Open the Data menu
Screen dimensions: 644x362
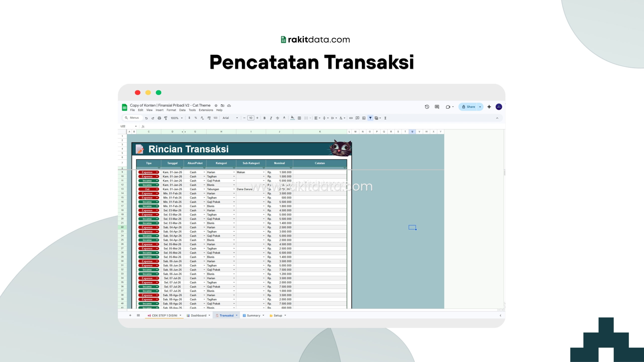pyautogui.click(x=182, y=110)
